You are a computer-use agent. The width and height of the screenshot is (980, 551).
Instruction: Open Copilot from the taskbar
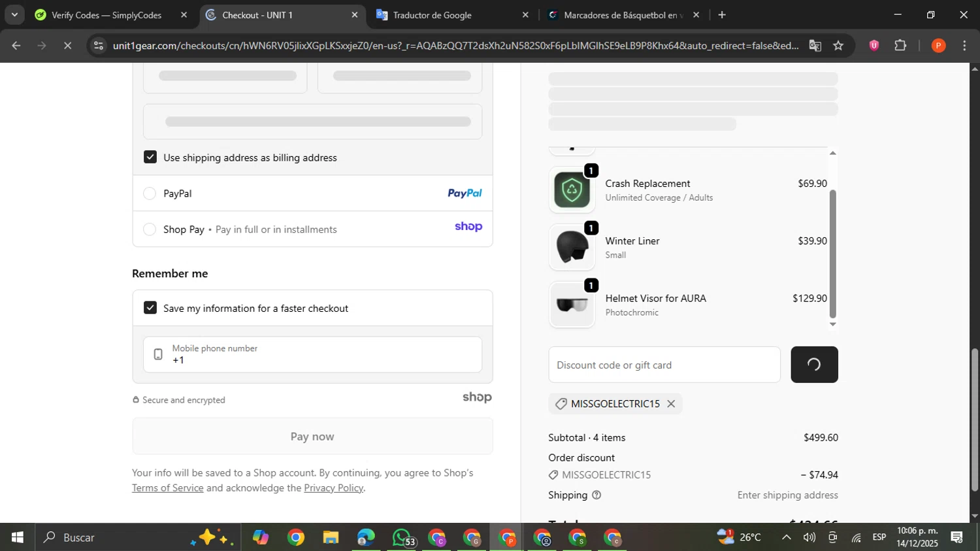click(x=261, y=537)
